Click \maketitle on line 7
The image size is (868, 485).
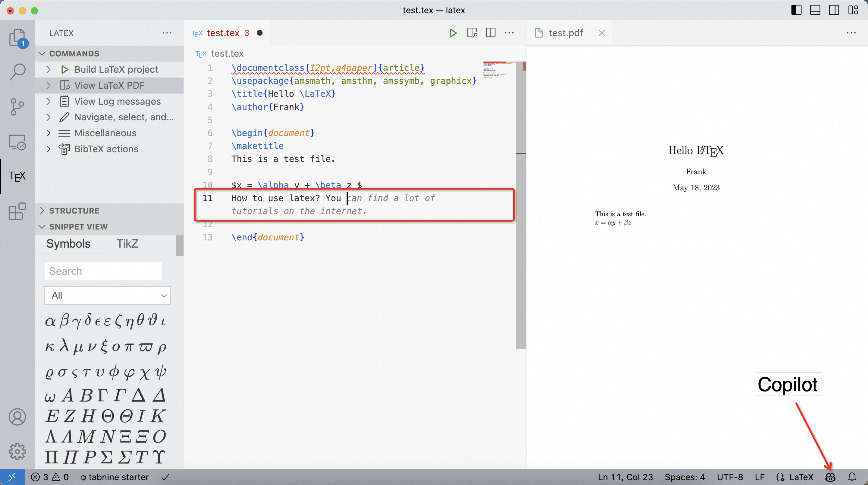257,146
